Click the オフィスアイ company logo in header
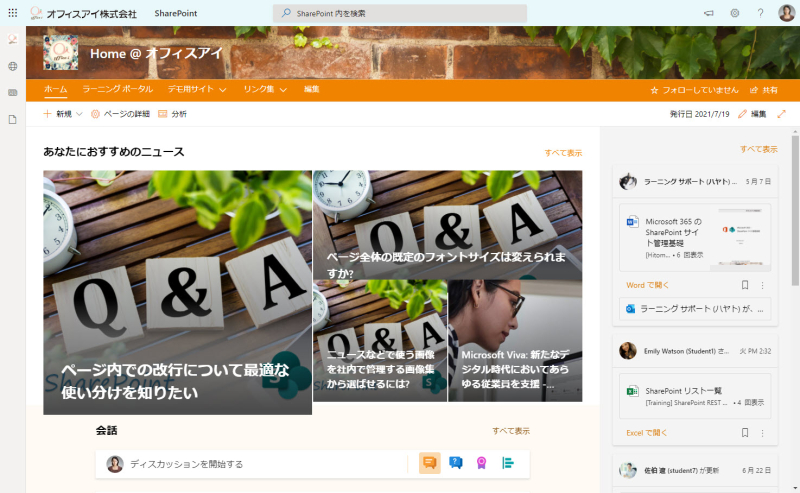The width and height of the screenshot is (800, 493). click(36, 13)
